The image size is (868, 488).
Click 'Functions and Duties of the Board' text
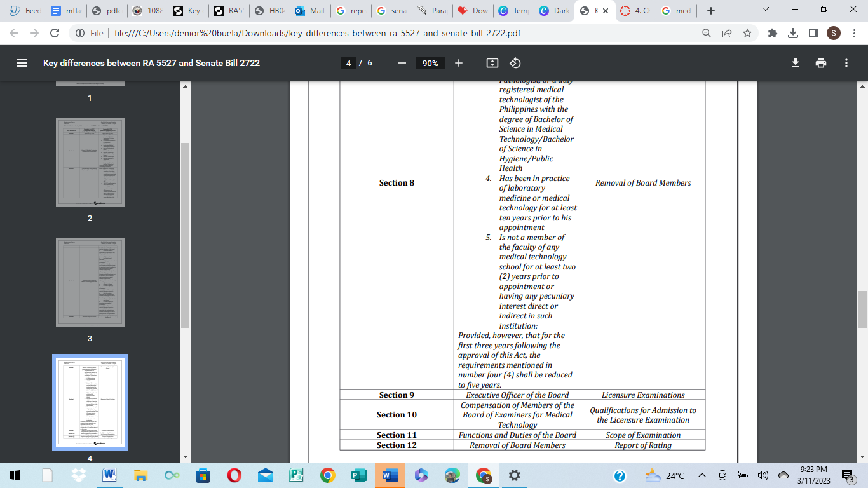(517, 435)
